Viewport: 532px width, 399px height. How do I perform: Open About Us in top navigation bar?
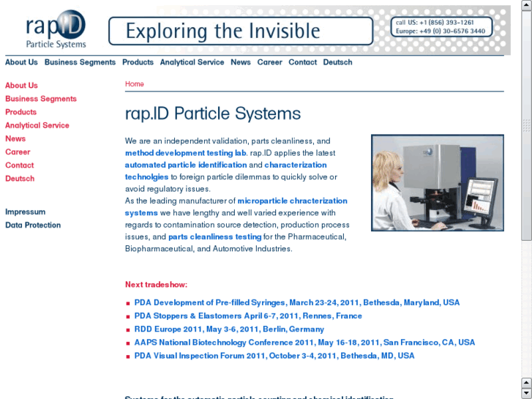pos(21,62)
